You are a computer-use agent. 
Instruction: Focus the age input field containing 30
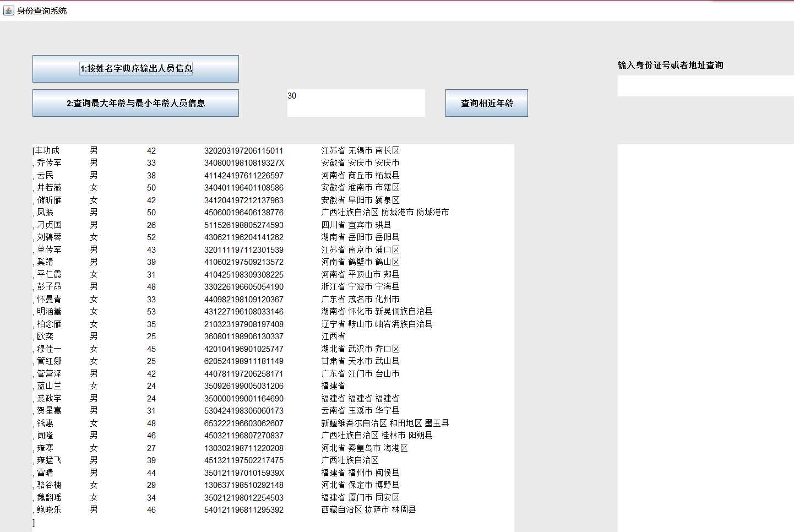click(x=356, y=103)
